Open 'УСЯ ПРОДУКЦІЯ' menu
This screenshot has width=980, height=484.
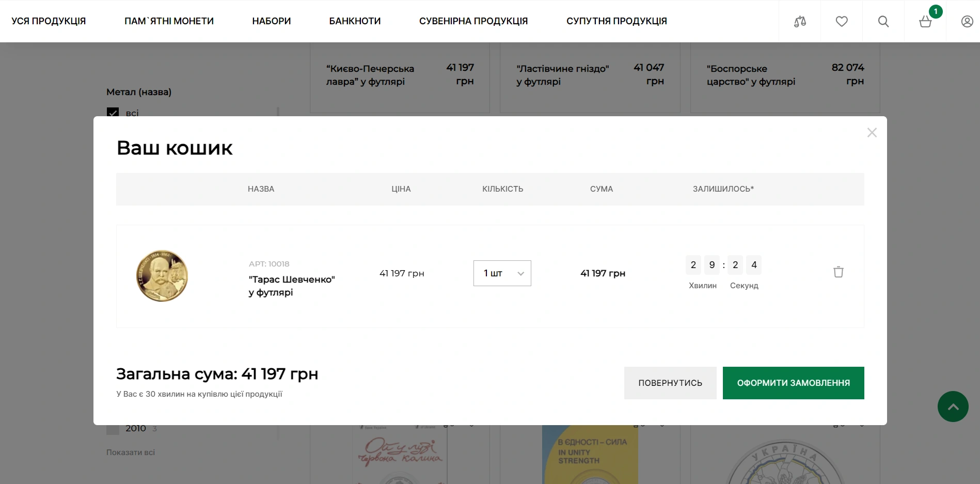pos(49,21)
